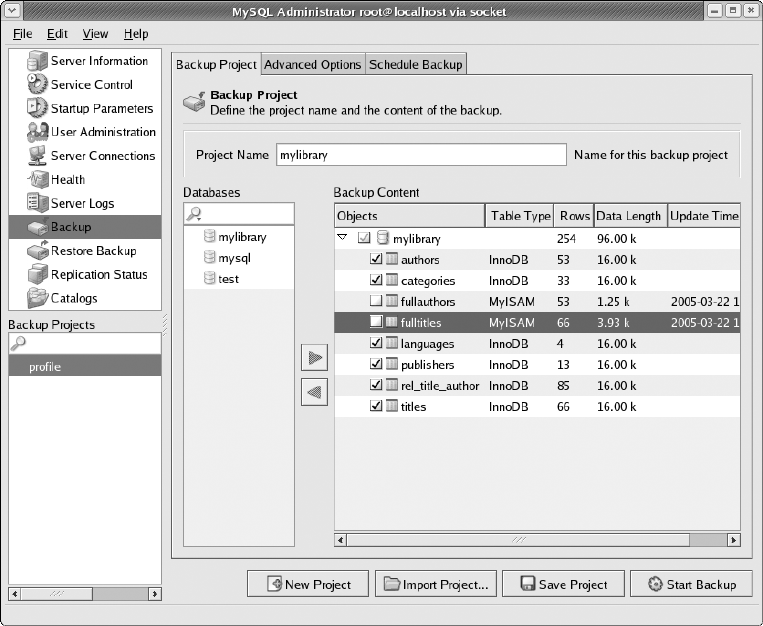Open the window menu button in title bar
The image size is (763, 626).
pyautogui.click(x=12, y=10)
